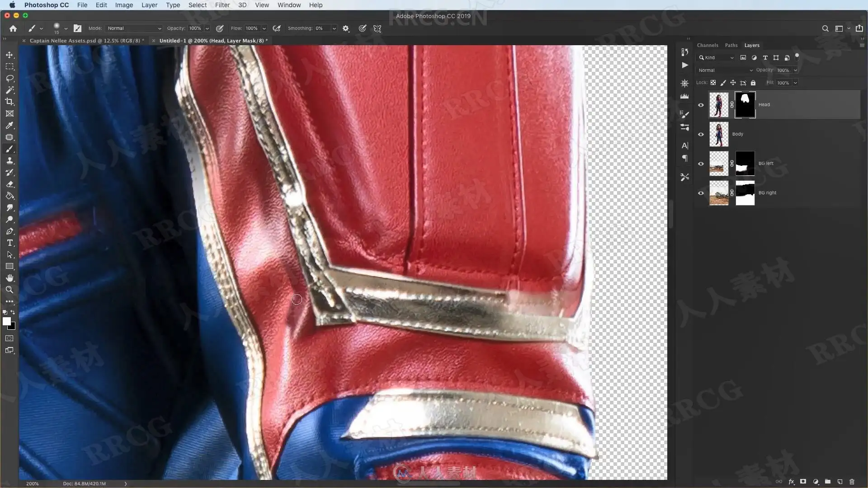This screenshot has height=488, width=868.
Task: Hide the Head layer
Action: click(x=701, y=105)
